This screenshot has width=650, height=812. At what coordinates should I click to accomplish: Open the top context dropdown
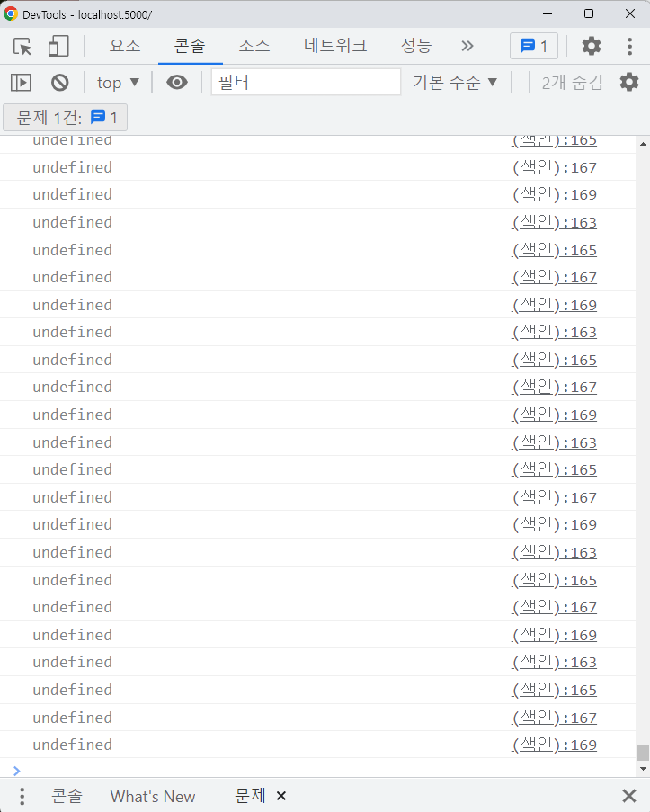point(118,83)
